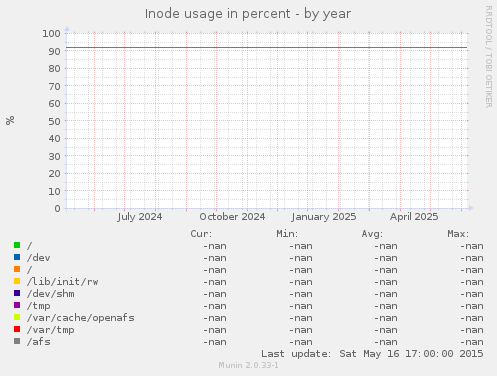Click the blue /dev legend swatch
Screen dimensions: 497x376
(x=17, y=257)
